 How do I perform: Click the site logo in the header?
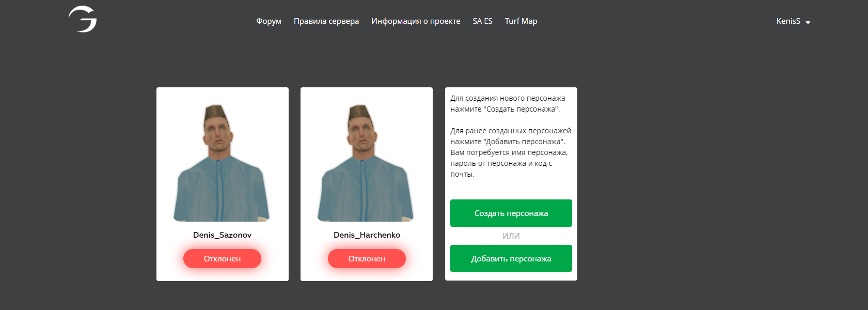(x=83, y=19)
